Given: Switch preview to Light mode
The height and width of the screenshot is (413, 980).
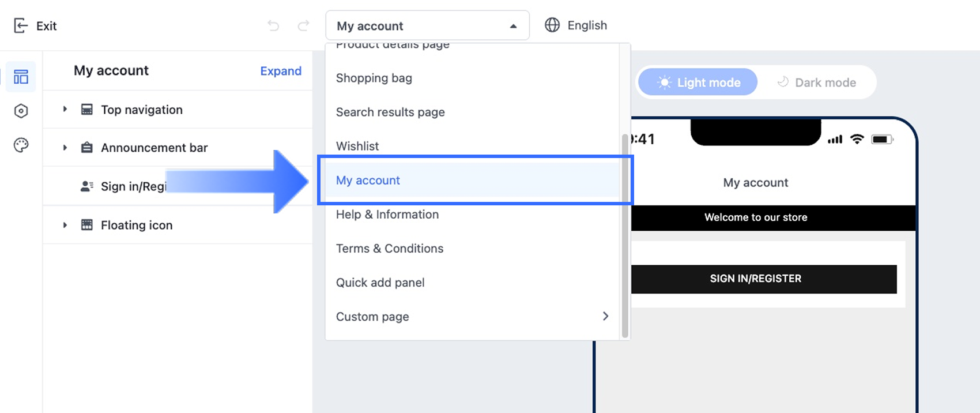Looking at the screenshot, I should coord(698,82).
